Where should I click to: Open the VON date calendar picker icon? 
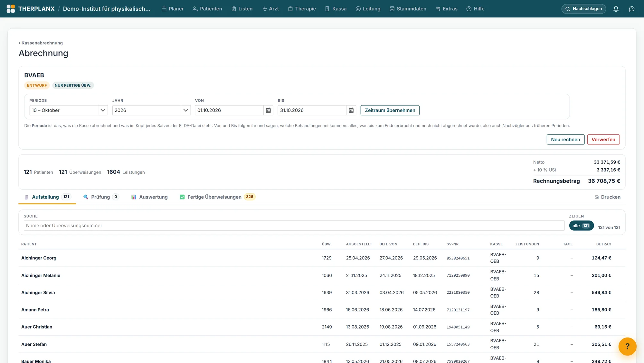[268, 110]
